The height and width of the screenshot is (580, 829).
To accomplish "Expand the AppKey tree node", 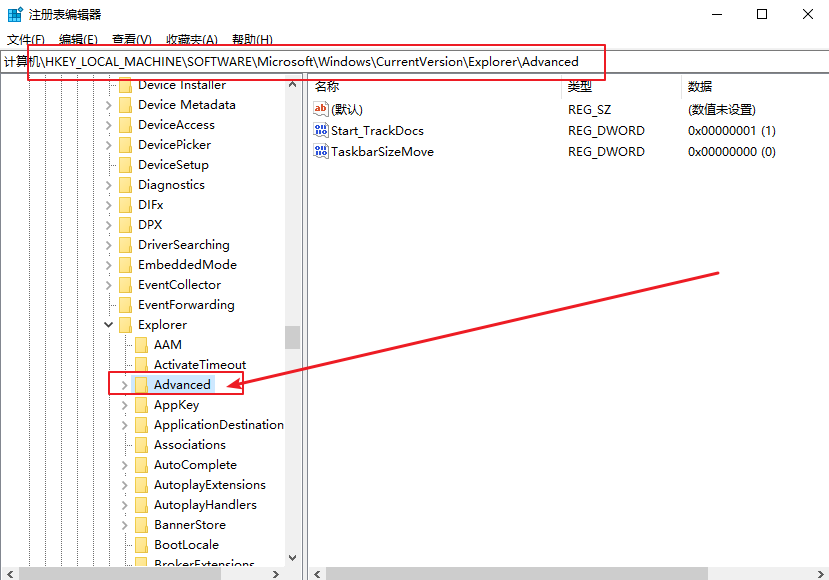I will pyautogui.click(x=124, y=405).
